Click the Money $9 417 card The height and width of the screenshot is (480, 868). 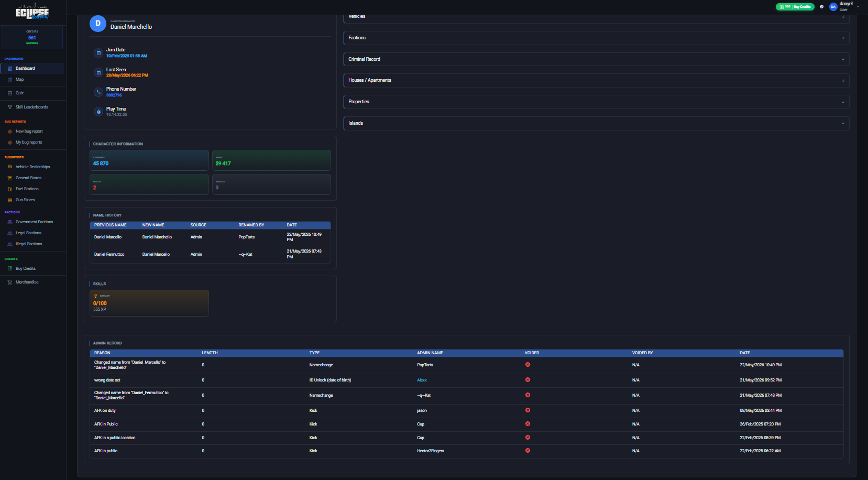(271, 160)
